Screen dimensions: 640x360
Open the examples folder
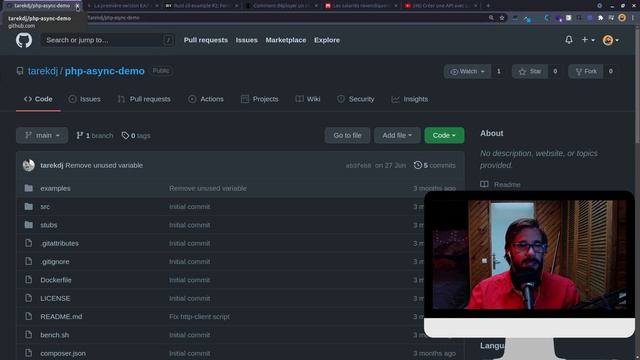[56, 188]
